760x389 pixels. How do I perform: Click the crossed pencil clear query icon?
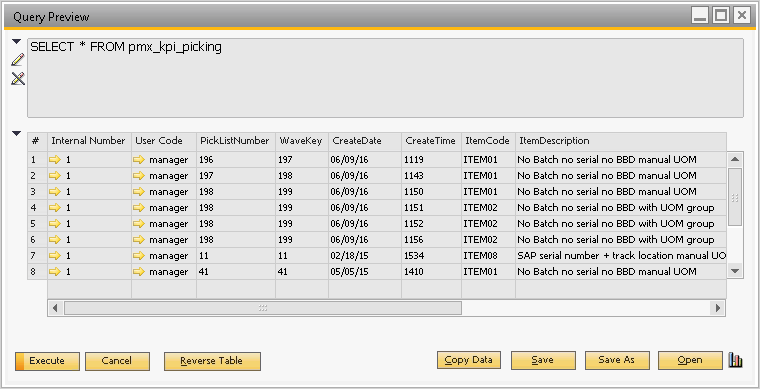point(18,78)
